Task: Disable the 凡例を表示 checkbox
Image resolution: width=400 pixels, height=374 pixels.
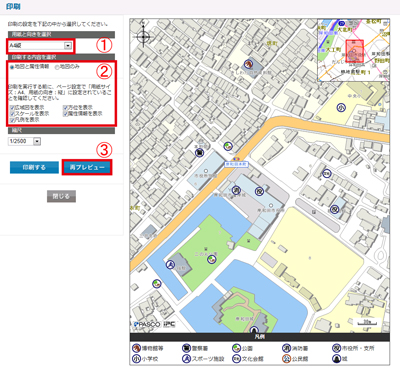Action: 12,120
